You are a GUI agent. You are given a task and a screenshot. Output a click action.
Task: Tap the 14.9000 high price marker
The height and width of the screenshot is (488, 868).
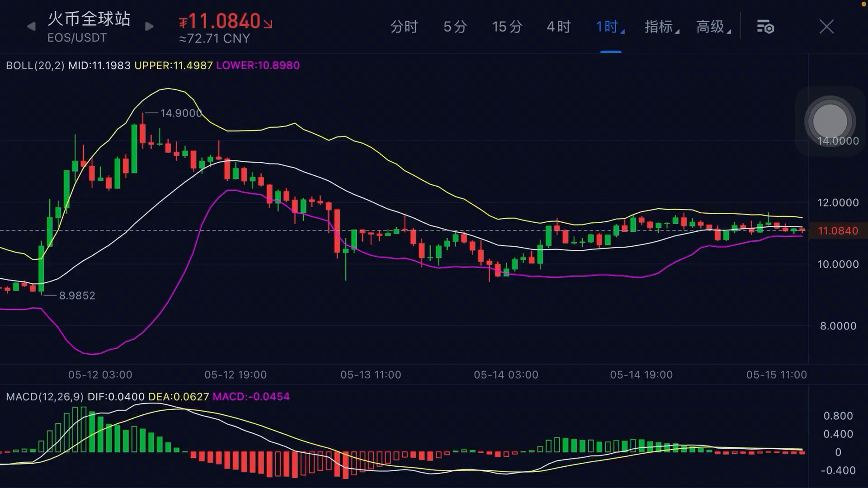tap(181, 113)
